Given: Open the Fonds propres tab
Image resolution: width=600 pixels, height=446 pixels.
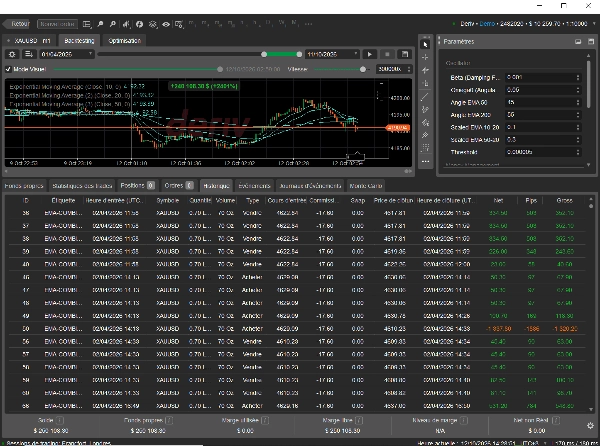Looking at the screenshot, I should click(x=24, y=186).
